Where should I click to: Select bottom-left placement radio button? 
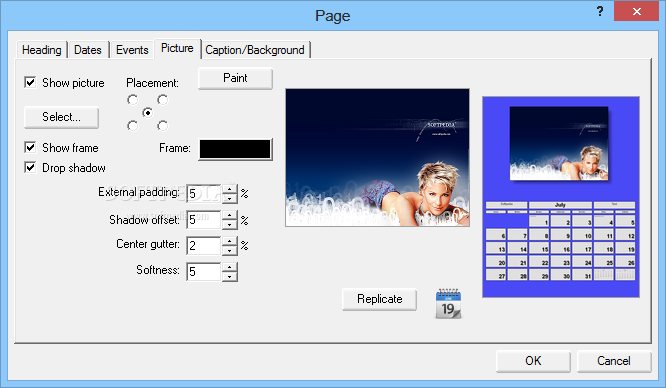coord(133,126)
